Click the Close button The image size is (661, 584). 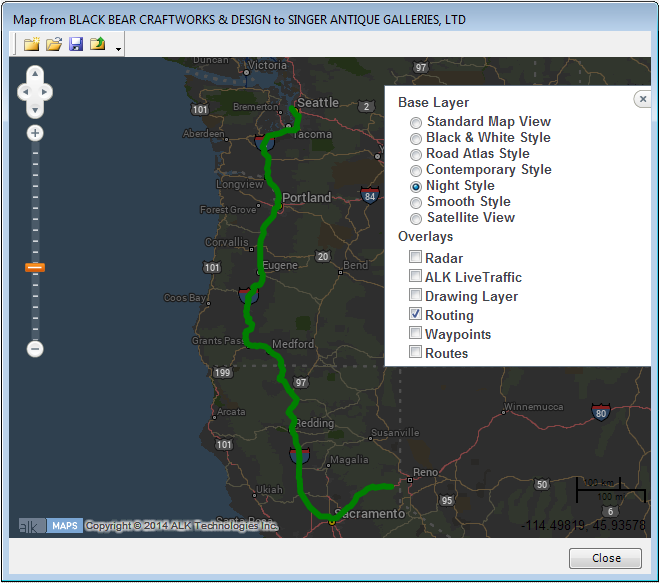(605, 558)
